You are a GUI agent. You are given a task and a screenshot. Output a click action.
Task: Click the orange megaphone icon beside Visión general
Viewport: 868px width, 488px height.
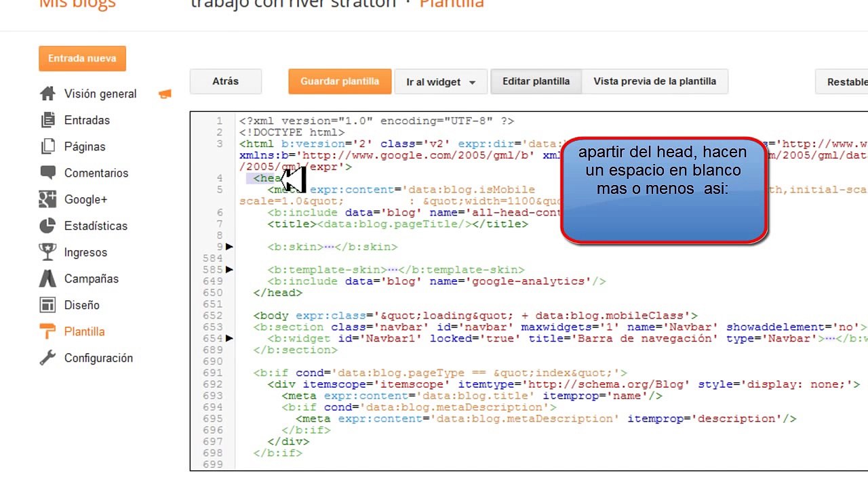tap(165, 94)
